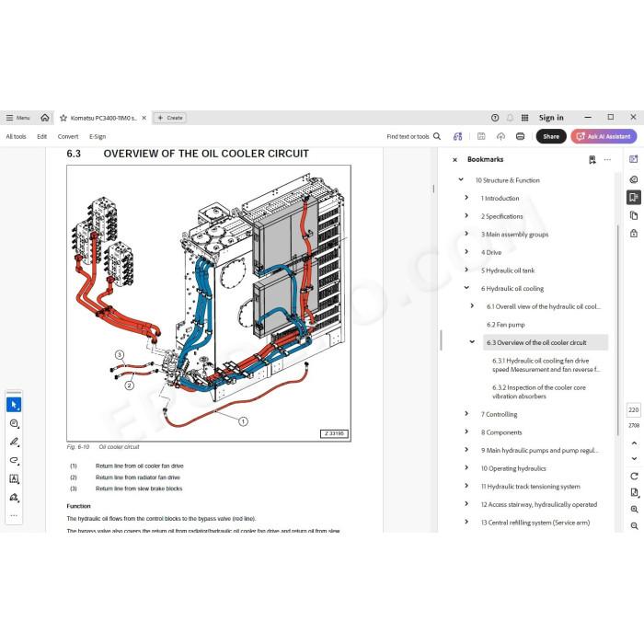Viewport: 644px width, 644px height.
Task: Collapse the 6.3 Overview bookmark chevron
Action: tap(472, 341)
